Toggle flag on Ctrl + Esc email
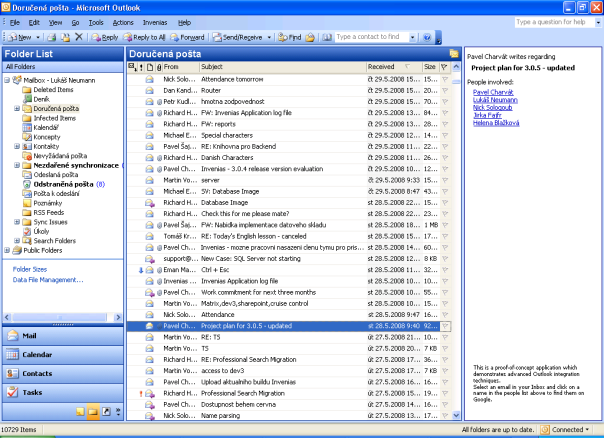This screenshot has height=438, width=604. pos(445,270)
